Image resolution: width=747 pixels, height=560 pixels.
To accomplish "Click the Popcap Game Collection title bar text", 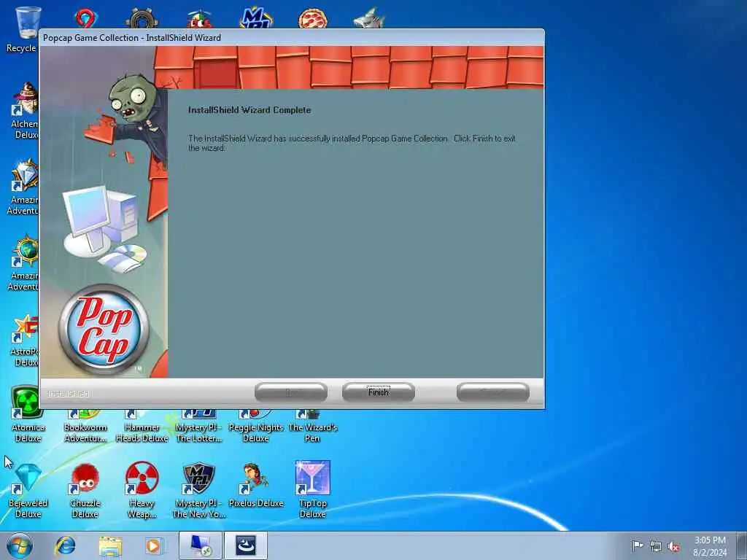I will pyautogui.click(x=132, y=38).
